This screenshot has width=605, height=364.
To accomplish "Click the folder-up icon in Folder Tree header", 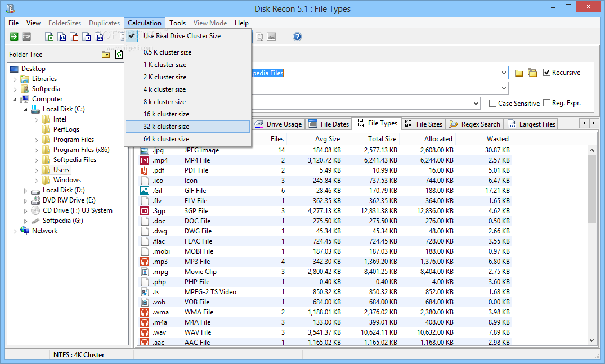I will [x=106, y=55].
